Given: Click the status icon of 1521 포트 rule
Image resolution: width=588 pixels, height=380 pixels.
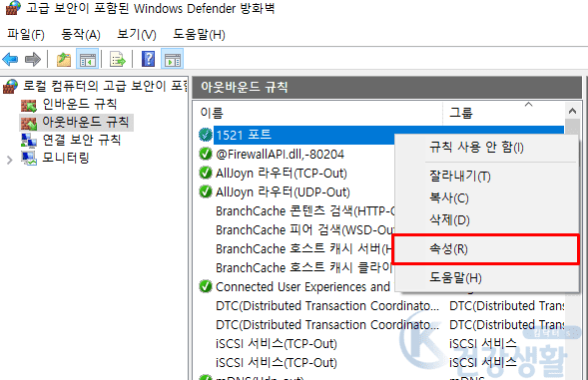Looking at the screenshot, I should click(206, 135).
